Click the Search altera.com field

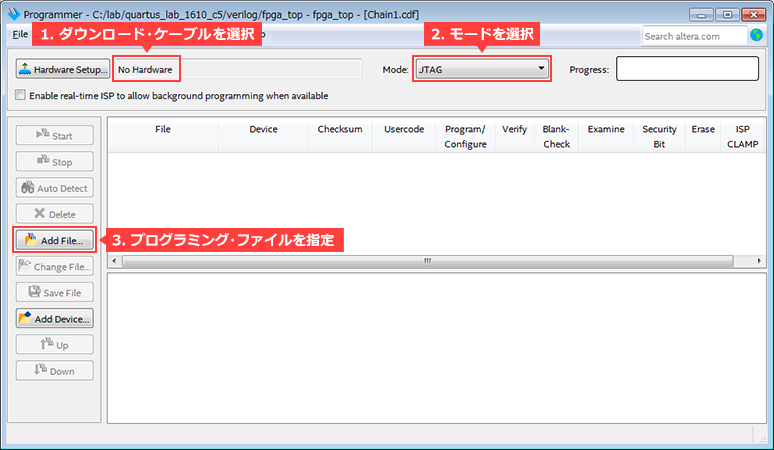point(694,36)
